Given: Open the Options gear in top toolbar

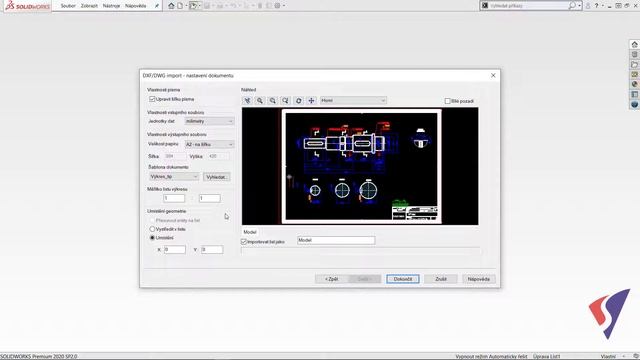Looking at the screenshot, I should coord(278,6).
